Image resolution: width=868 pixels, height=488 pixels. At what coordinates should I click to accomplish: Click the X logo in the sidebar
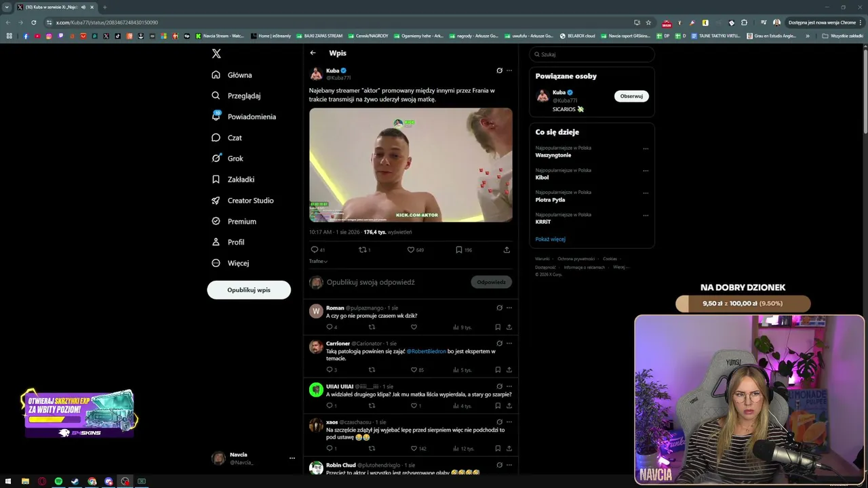coord(216,54)
